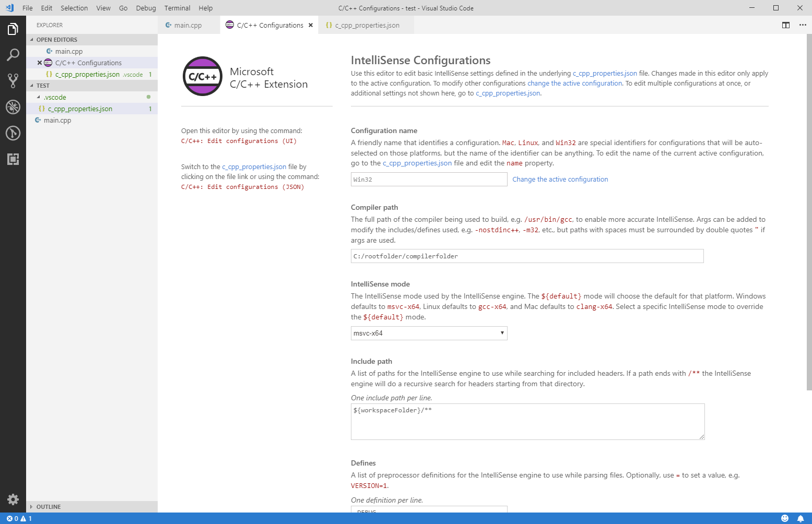Click the Change the active configuration link

(560, 179)
